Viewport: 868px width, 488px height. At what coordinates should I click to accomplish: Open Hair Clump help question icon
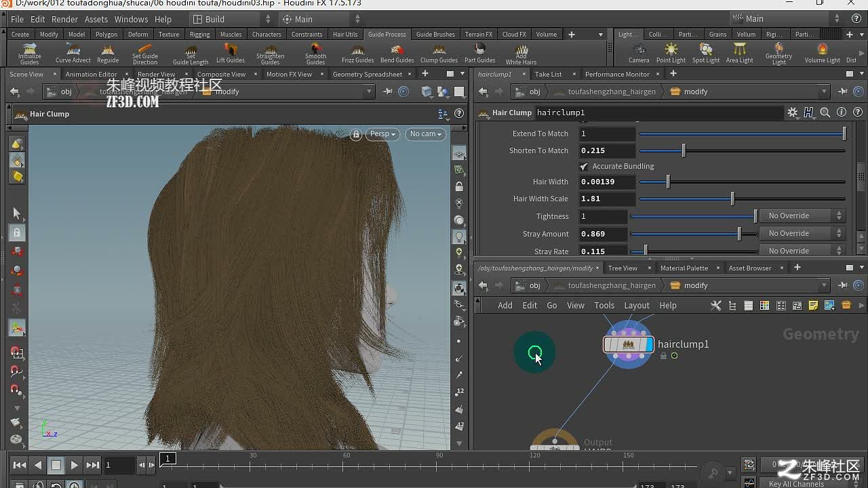point(858,113)
